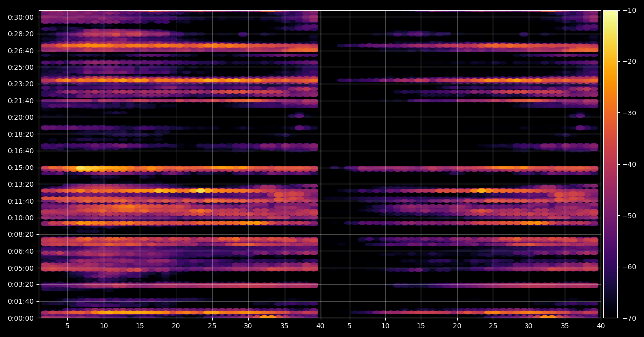Click x-axis label 25 of left plot
This screenshot has width=644, height=337.
212,326
